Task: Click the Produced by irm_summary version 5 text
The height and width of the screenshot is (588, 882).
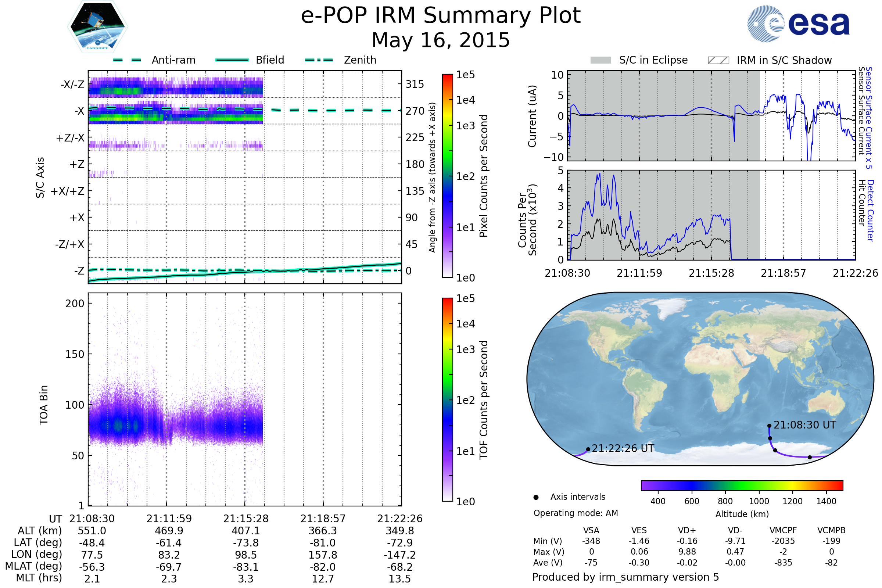Action: point(625,577)
